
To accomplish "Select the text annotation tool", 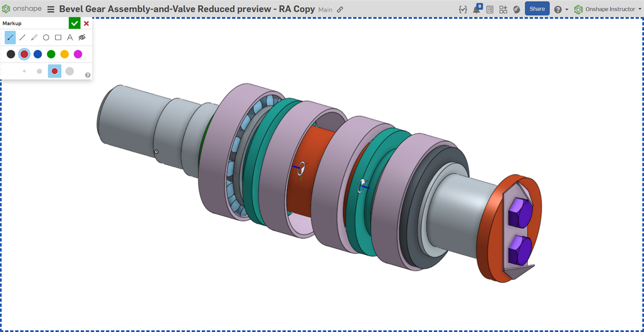I will tap(70, 37).
